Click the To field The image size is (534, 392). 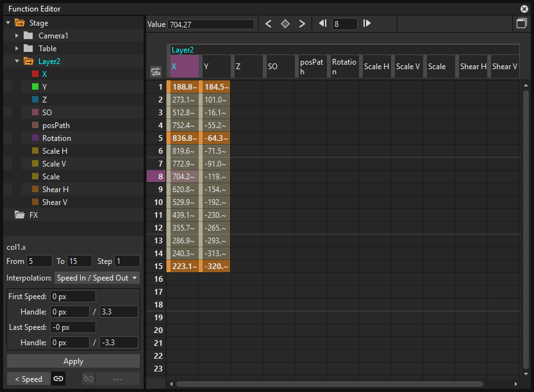pyautogui.click(x=79, y=261)
